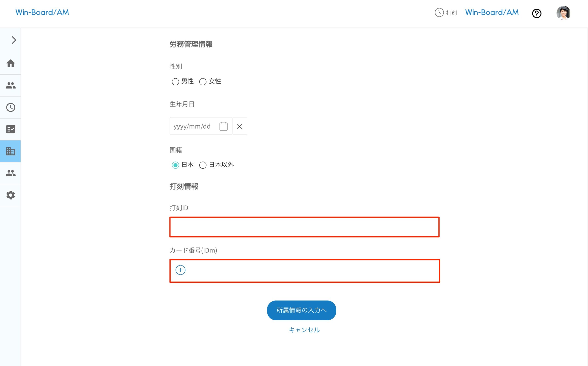
Task: Click the 所属情報の入力へ button
Action: tap(301, 310)
